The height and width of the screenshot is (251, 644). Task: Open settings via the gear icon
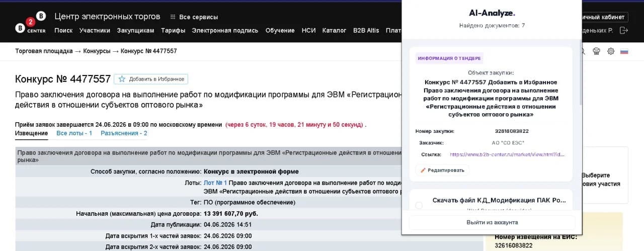point(611,51)
